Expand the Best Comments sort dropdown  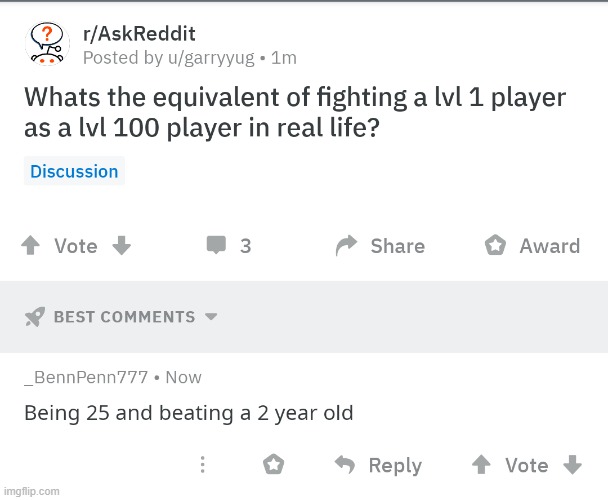coord(211,317)
